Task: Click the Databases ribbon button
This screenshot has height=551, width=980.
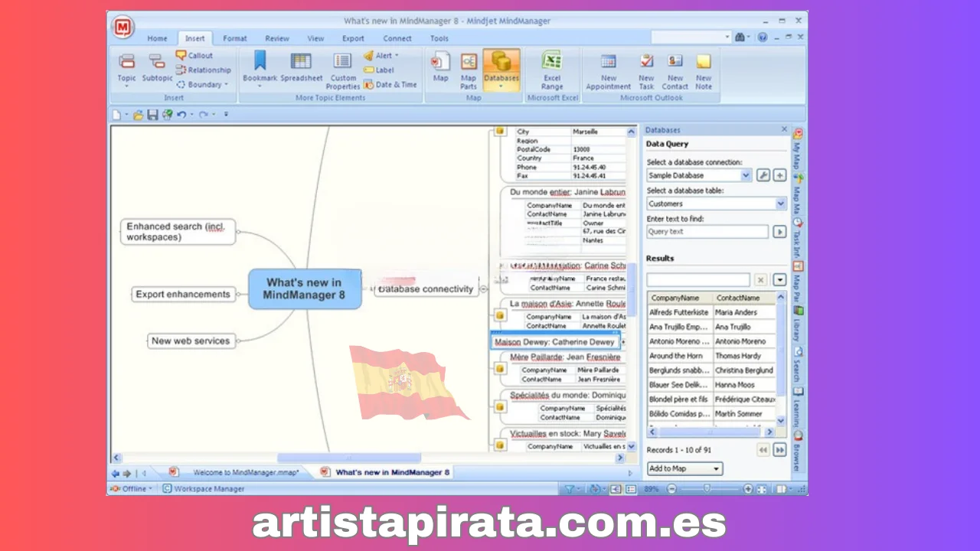Action: tap(501, 70)
